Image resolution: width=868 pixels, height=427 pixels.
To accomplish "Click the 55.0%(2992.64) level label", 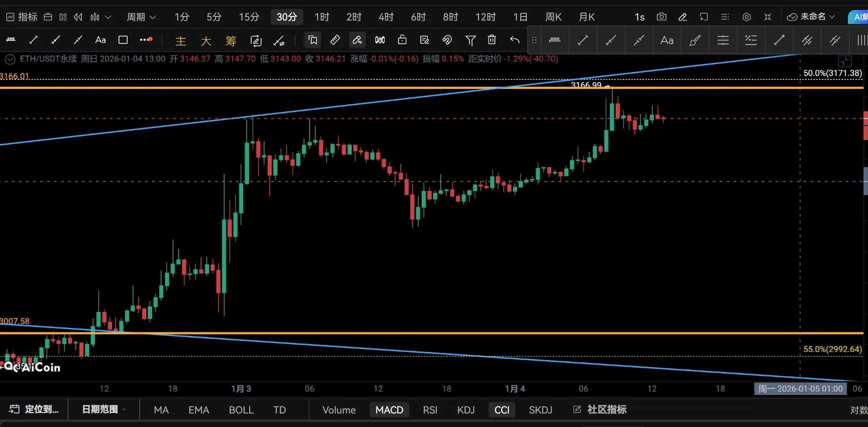I will [832, 349].
